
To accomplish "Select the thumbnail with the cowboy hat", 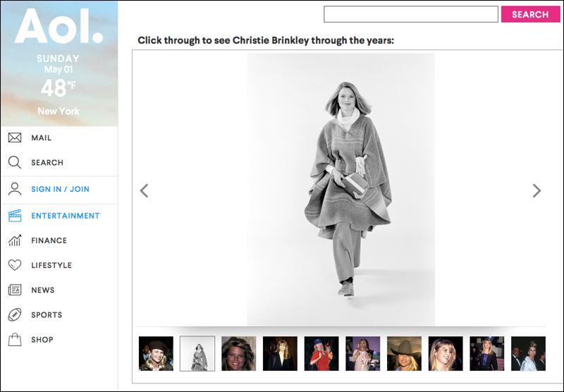I will (x=404, y=353).
